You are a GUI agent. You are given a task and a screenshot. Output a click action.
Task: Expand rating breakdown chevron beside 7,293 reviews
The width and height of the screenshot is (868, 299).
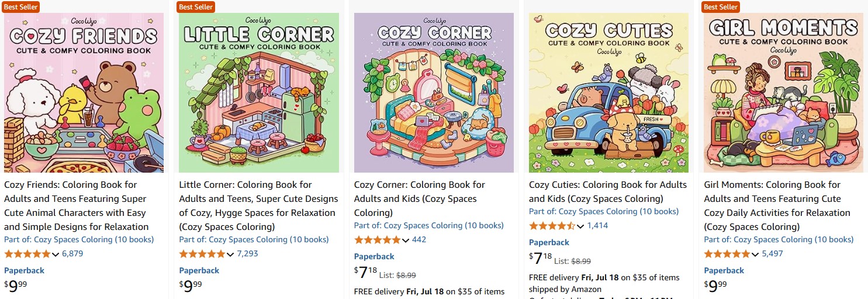[230, 255]
